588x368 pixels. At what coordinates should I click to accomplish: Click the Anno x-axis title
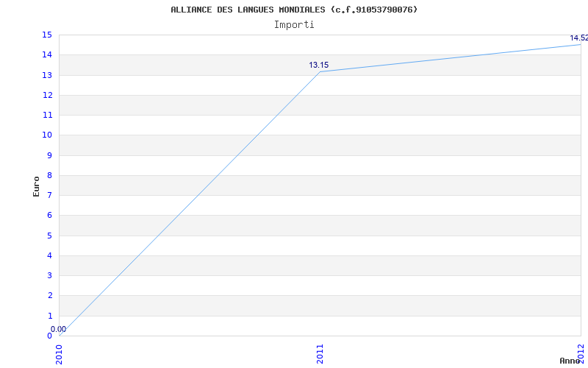[x=570, y=361]
